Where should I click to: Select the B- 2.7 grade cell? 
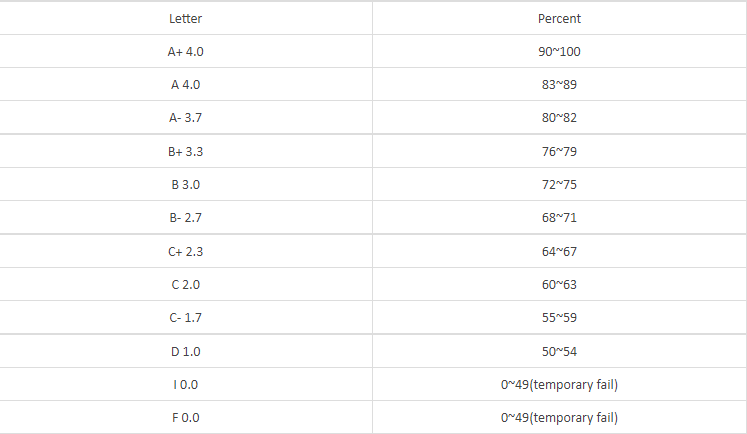(x=186, y=218)
